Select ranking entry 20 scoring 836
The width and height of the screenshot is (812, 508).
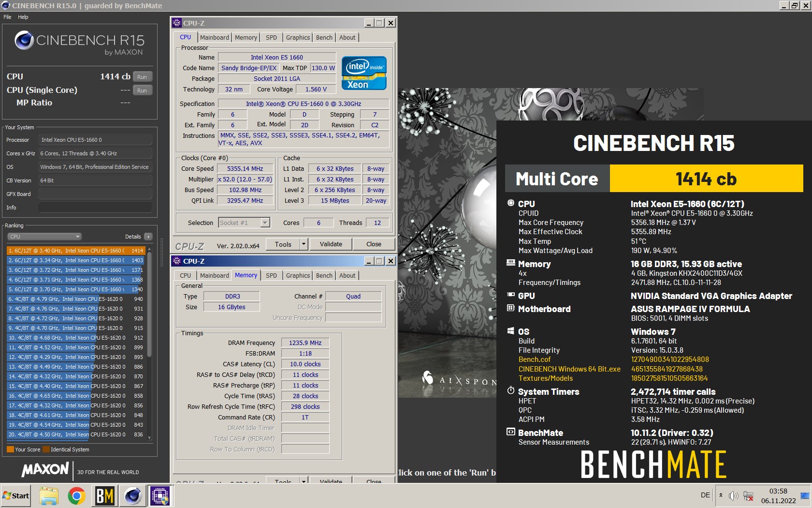coord(76,434)
